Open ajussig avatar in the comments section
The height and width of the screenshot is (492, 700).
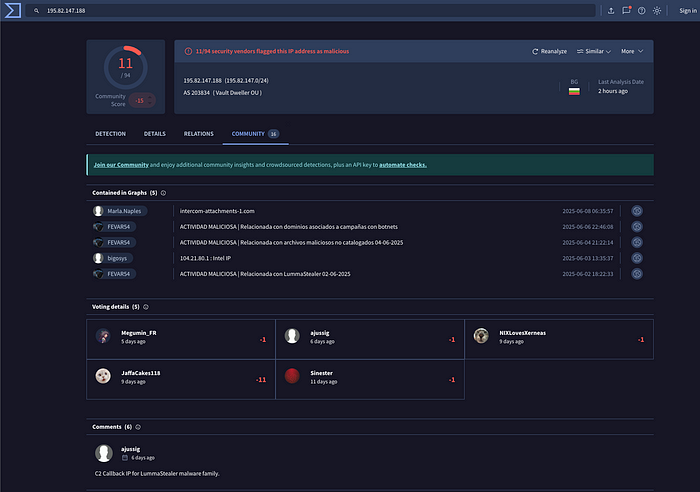click(104, 453)
